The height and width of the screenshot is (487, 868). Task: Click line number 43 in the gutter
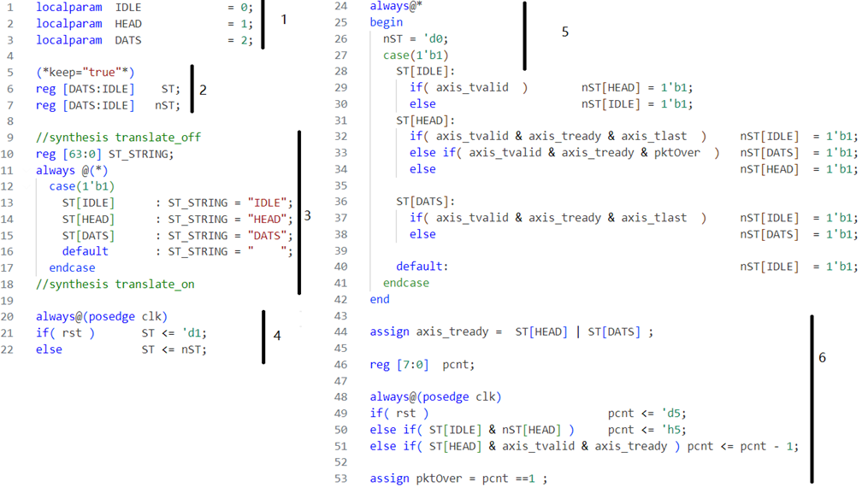coord(341,316)
